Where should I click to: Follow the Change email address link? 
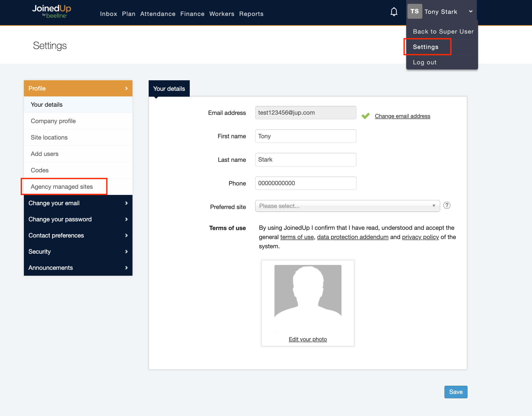pyautogui.click(x=402, y=116)
